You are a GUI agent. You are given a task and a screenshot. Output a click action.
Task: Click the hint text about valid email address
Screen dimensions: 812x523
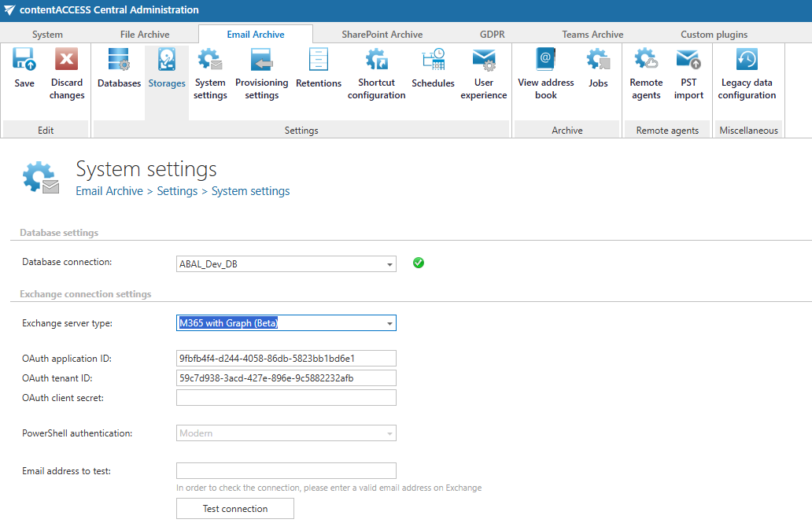pyautogui.click(x=329, y=488)
